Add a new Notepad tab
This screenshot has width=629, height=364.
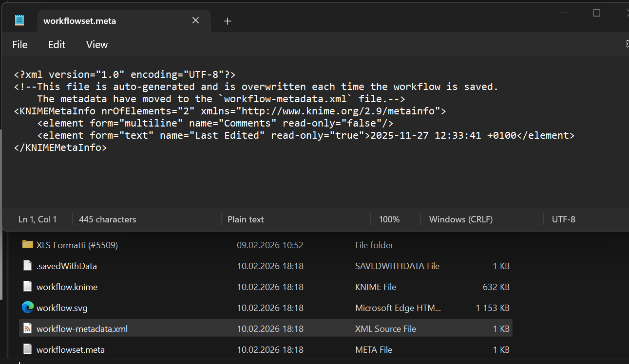point(228,21)
